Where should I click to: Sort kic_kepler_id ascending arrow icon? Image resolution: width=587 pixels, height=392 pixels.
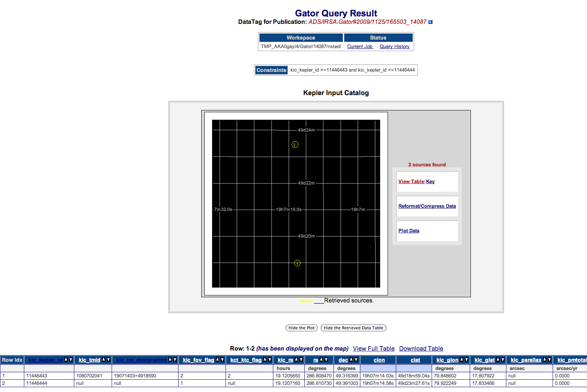pos(66,360)
